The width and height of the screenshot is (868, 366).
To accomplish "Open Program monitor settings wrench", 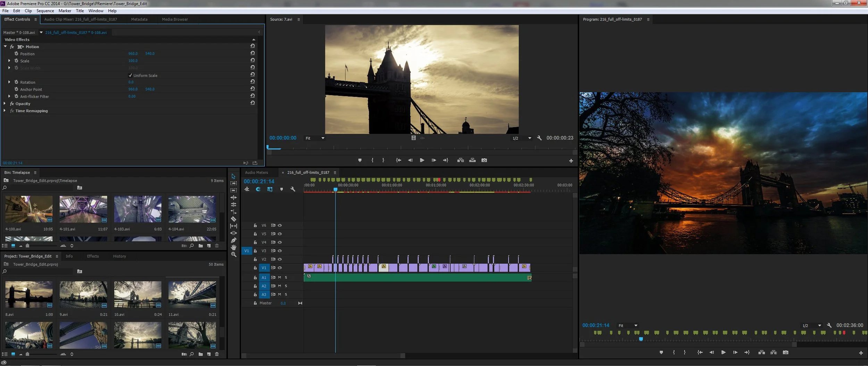I will click(829, 325).
